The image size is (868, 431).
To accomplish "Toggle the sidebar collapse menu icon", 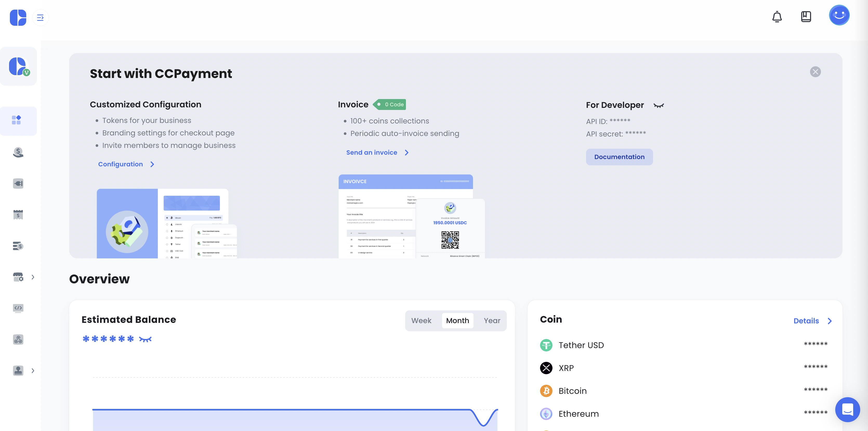I will pyautogui.click(x=40, y=17).
